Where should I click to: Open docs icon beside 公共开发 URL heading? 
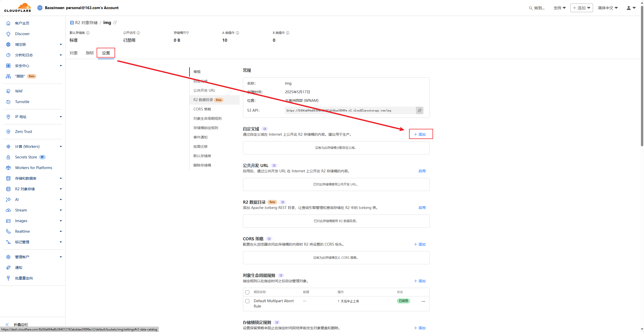(x=274, y=165)
